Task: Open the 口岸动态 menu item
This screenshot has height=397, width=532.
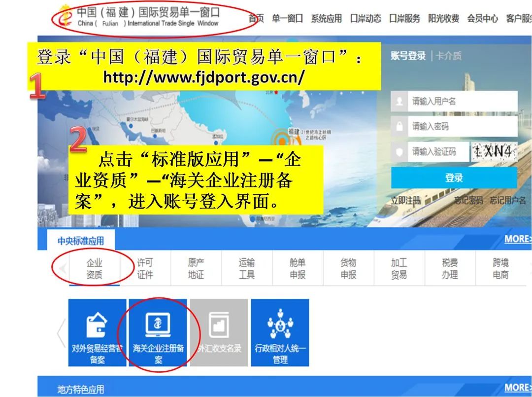Action: (x=365, y=19)
